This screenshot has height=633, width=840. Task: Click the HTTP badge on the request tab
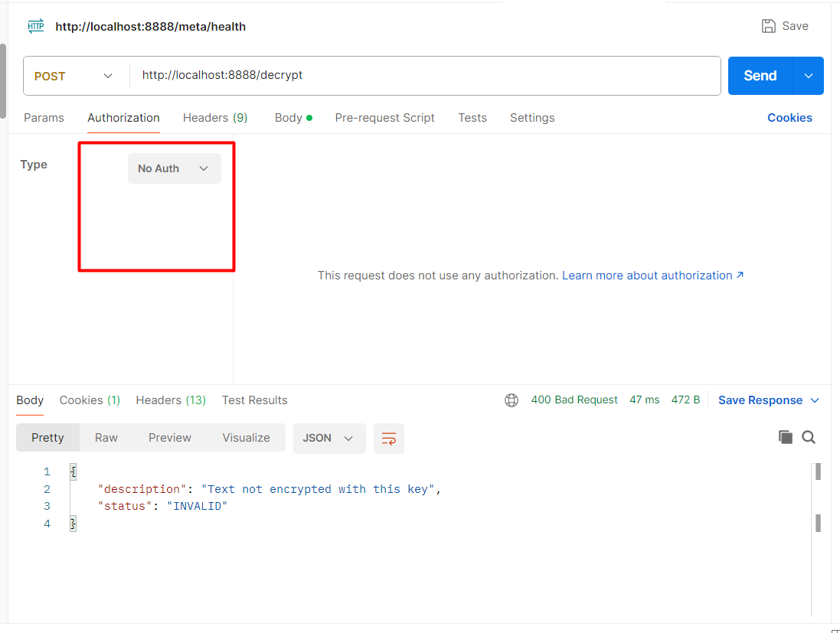pyautogui.click(x=35, y=25)
